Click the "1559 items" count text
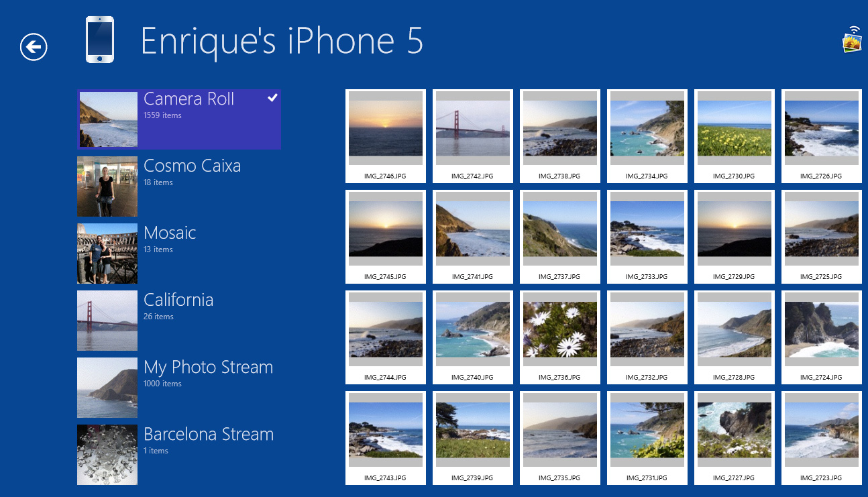868x497 pixels. (162, 115)
